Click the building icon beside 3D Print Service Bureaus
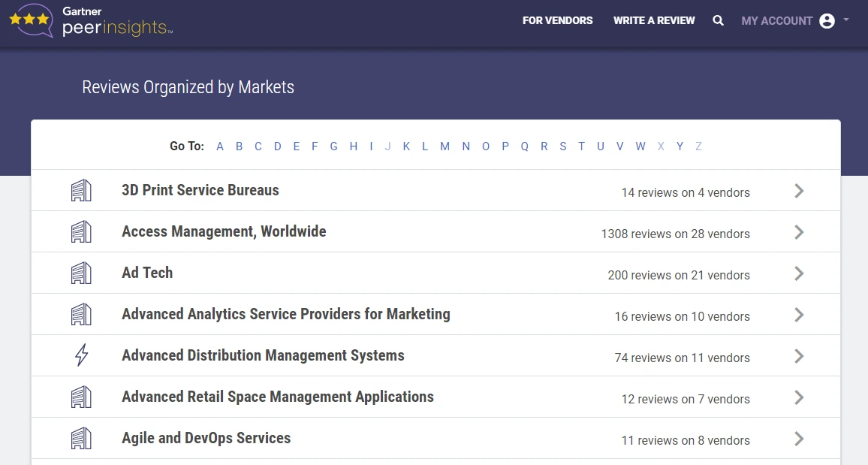This screenshot has height=465, width=868. [x=81, y=191]
